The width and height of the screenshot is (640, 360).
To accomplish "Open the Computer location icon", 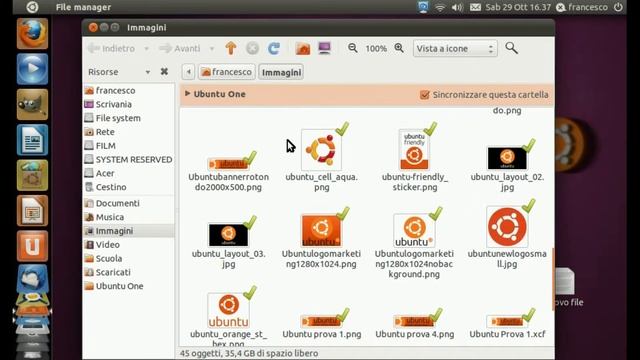I will (324, 48).
